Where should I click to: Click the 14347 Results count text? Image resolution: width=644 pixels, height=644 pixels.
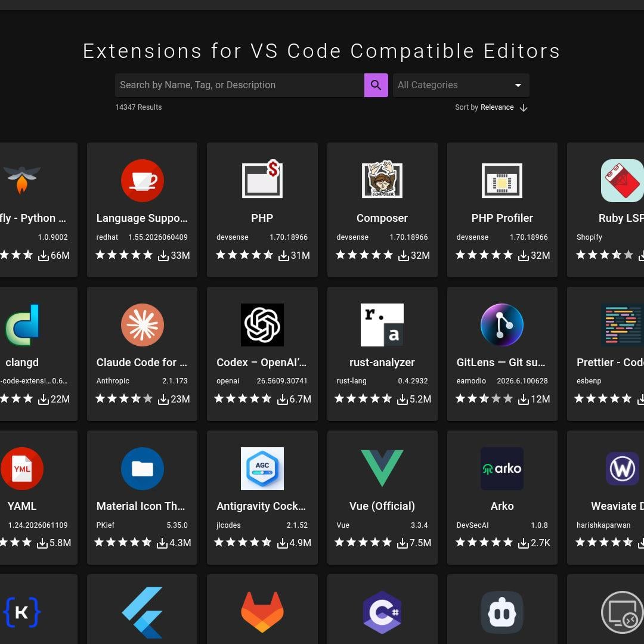pyautogui.click(x=138, y=107)
